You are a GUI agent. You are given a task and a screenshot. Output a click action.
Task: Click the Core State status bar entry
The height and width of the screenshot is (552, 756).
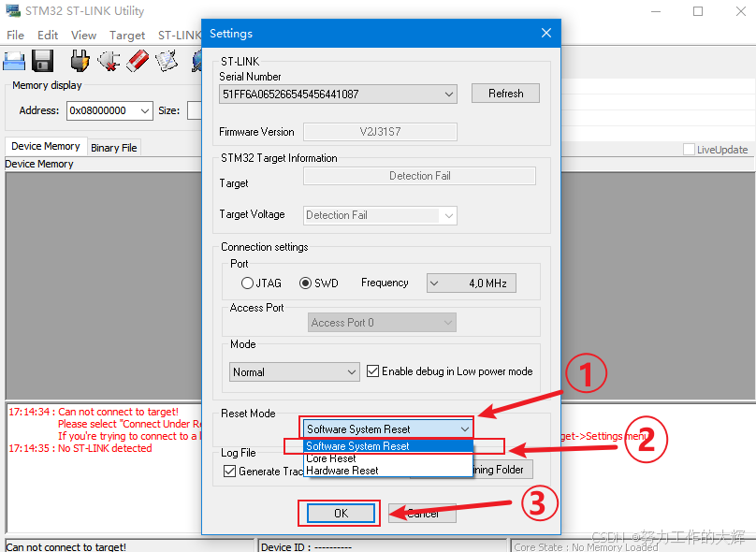click(x=633, y=546)
